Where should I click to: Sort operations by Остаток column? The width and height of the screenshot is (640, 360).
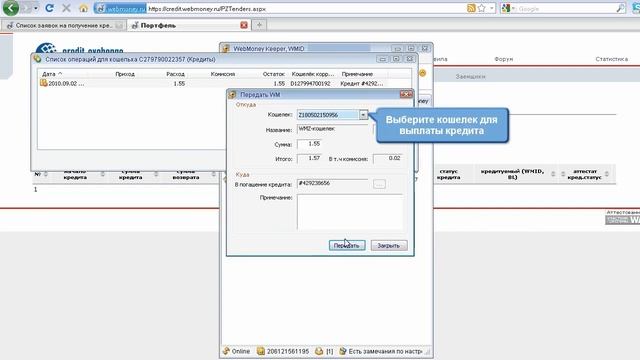[x=273, y=74]
